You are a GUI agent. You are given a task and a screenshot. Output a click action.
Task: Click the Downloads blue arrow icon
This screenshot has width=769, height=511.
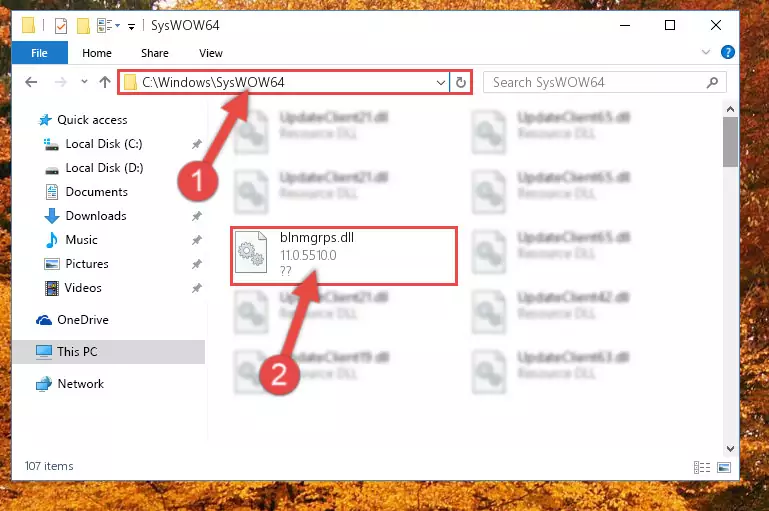point(51,216)
